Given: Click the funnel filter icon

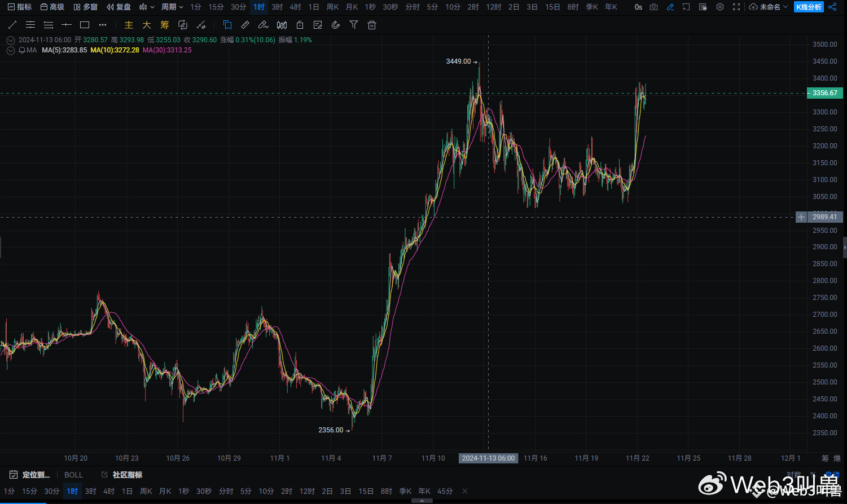Looking at the screenshot, I should click(x=354, y=25).
